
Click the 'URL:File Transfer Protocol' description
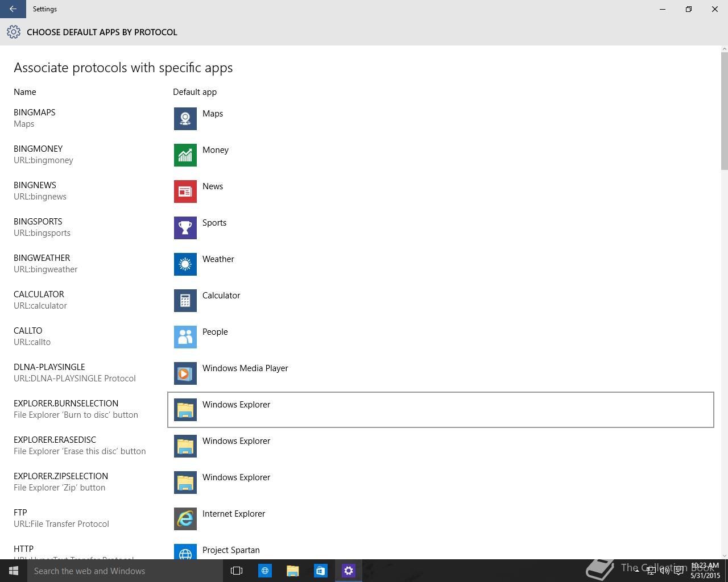point(61,523)
